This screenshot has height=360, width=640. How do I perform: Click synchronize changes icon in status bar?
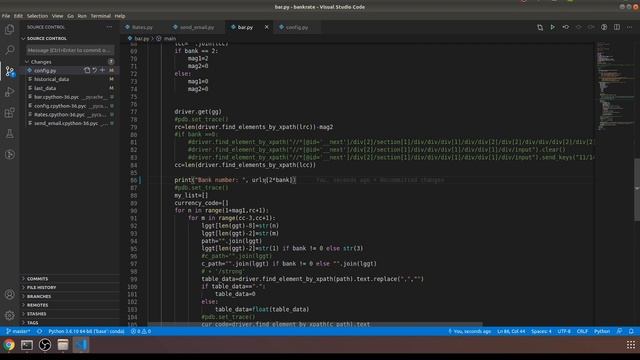coord(40,331)
